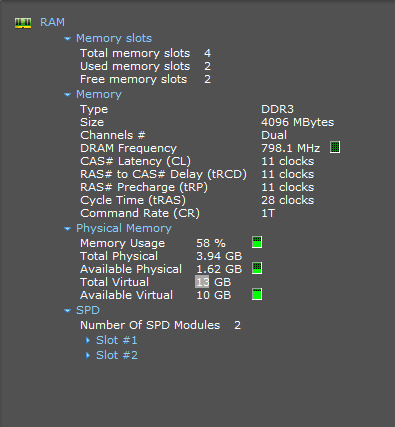The image size is (395, 427).
Task: Expand Slot #1 details
Action: pos(88,340)
